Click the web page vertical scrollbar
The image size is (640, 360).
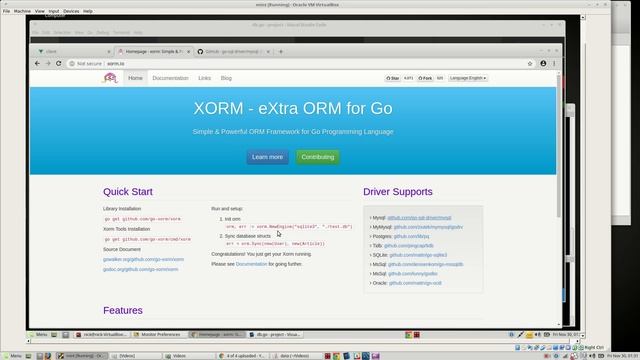(x=559, y=146)
